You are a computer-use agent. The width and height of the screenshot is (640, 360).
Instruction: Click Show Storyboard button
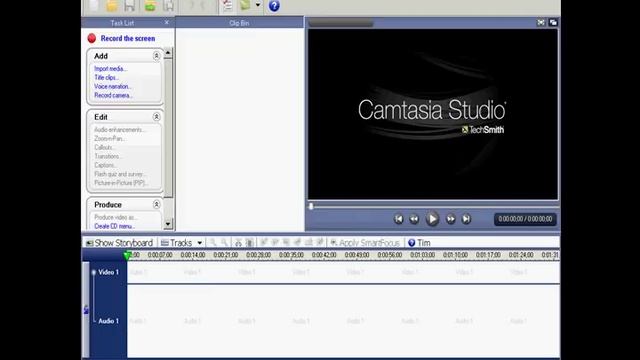tap(120, 243)
